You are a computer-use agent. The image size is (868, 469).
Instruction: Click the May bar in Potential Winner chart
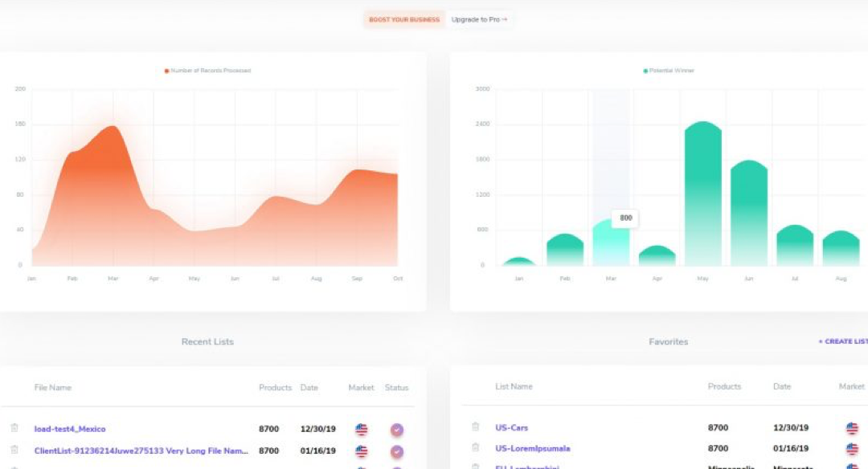point(703,193)
